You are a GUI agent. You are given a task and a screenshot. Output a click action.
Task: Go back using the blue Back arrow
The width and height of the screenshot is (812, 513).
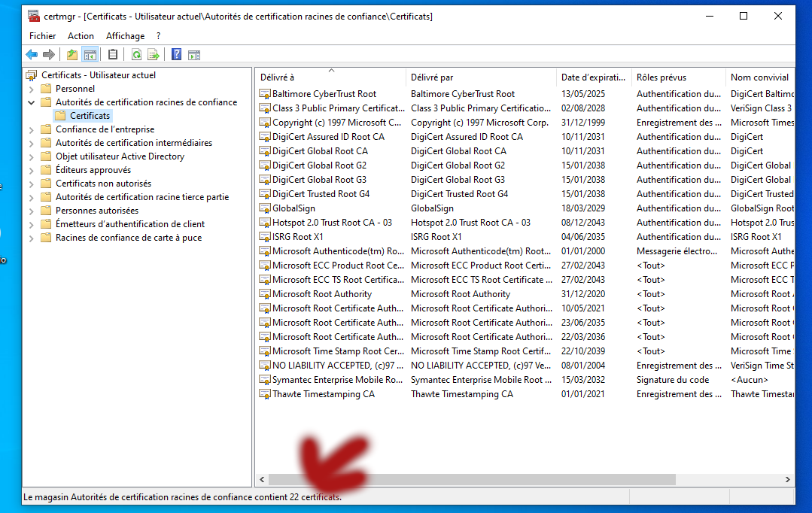[32, 54]
